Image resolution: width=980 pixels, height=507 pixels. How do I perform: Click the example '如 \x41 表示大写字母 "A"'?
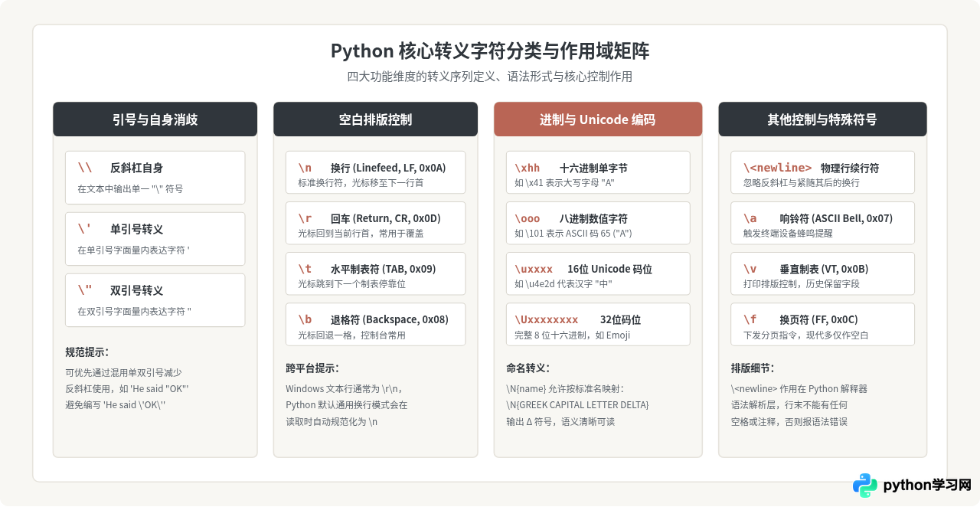(564, 183)
